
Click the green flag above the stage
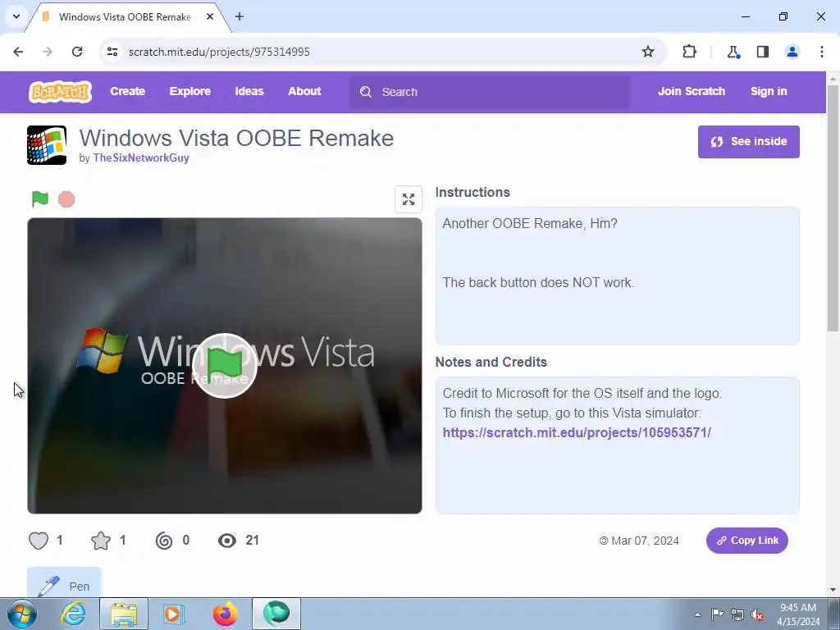40,199
